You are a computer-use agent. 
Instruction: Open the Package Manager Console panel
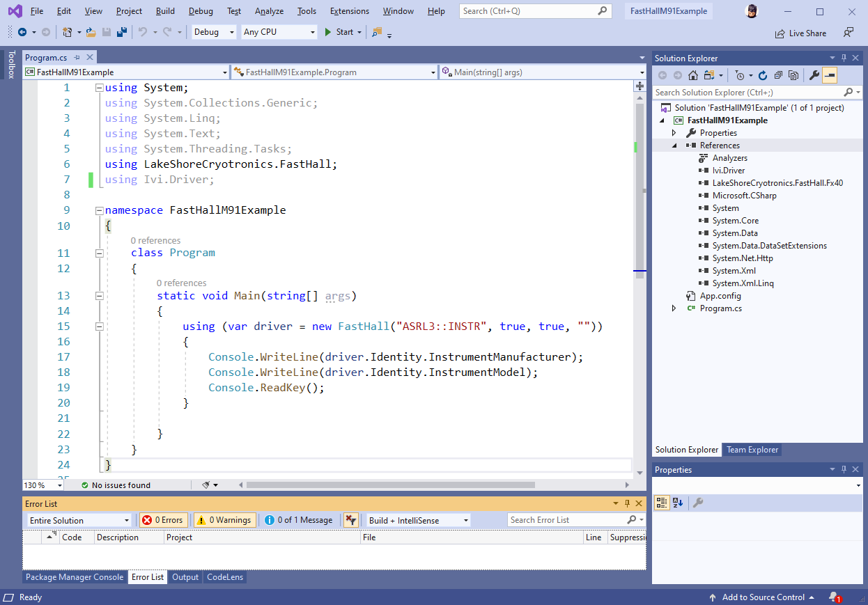tap(74, 576)
